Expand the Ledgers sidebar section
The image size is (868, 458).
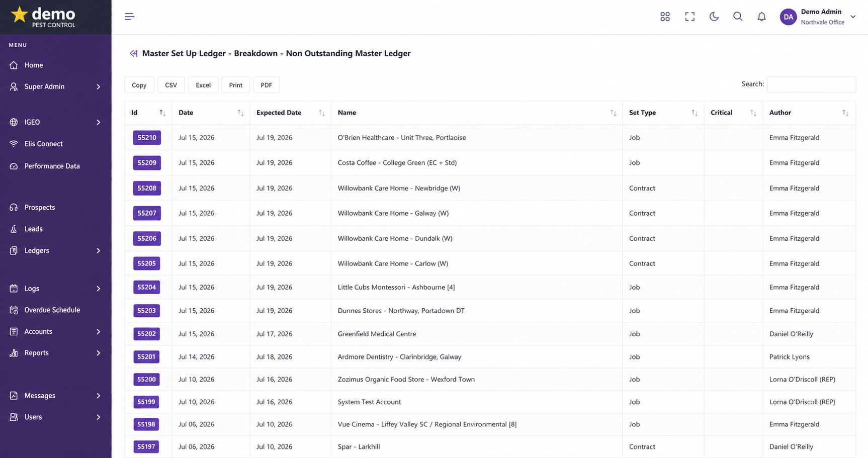coord(55,250)
